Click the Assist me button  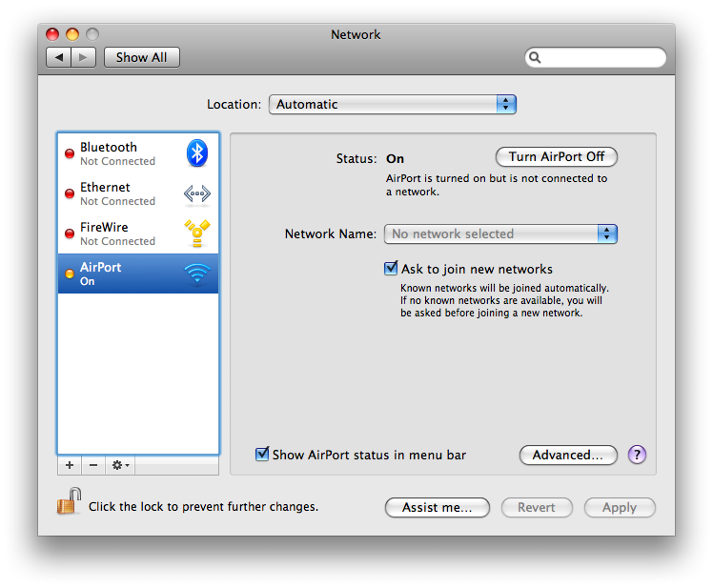(x=437, y=508)
